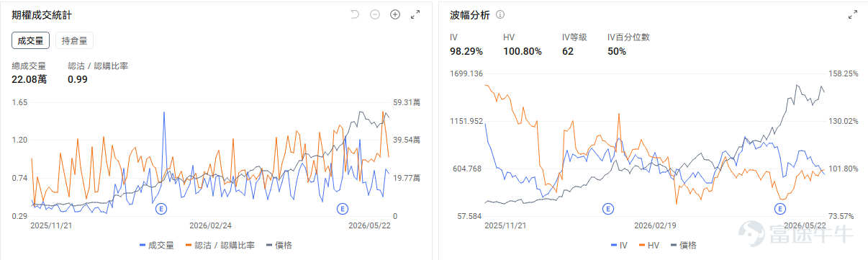The image size is (868, 260).
Task: Click the 波幅分析 panel title
Action: click(470, 14)
